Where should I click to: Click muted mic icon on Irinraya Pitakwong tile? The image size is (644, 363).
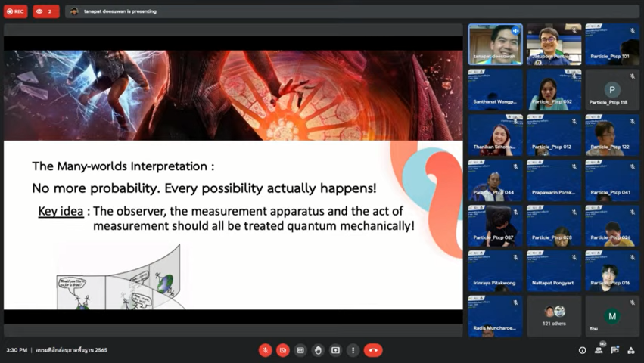pyautogui.click(x=515, y=257)
